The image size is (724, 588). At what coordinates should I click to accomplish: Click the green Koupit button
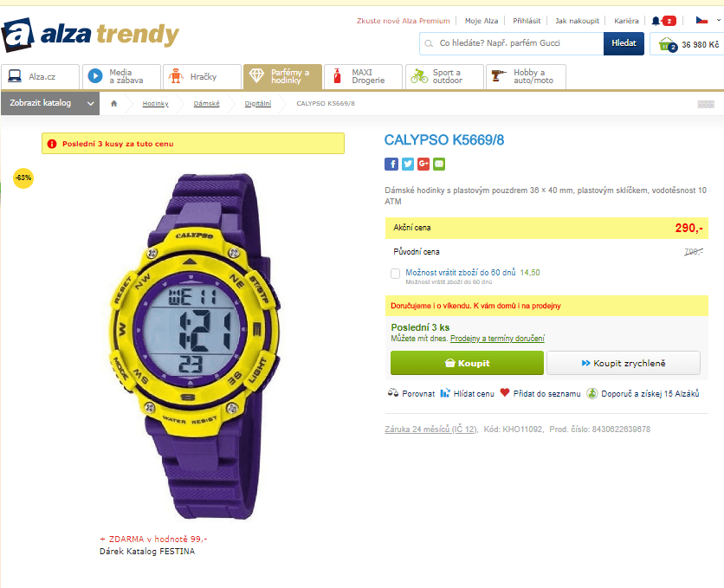tap(467, 363)
